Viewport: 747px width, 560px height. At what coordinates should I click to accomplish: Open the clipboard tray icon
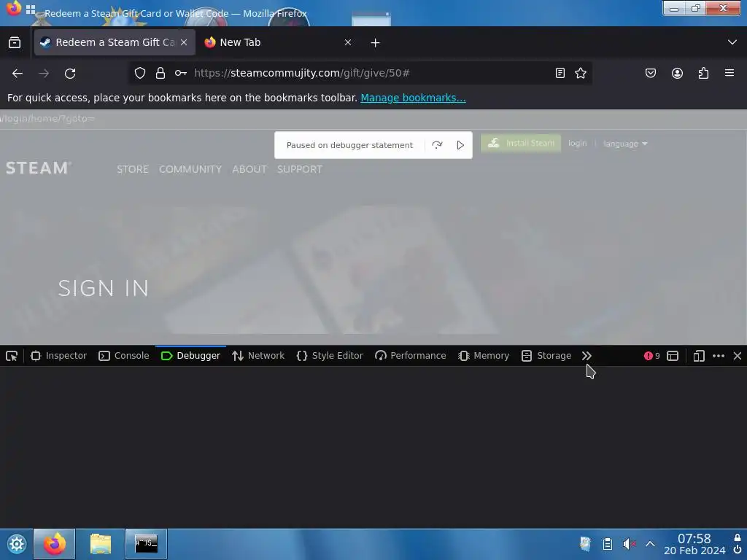(608, 544)
